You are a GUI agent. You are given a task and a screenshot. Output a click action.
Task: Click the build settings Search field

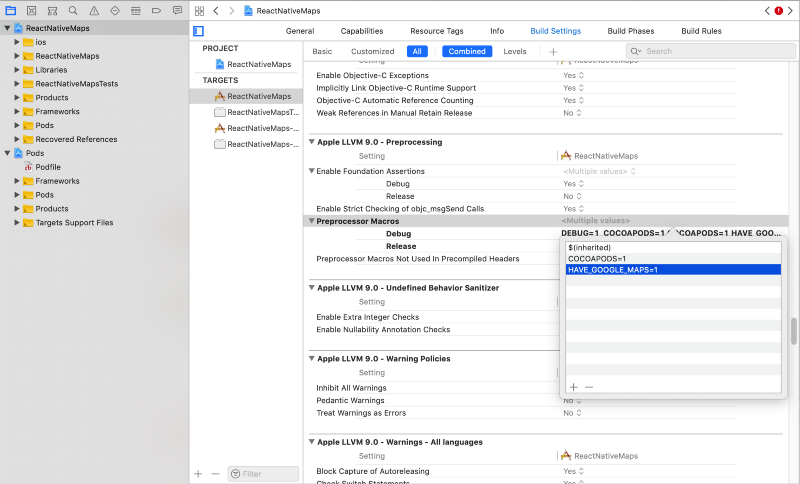708,51
